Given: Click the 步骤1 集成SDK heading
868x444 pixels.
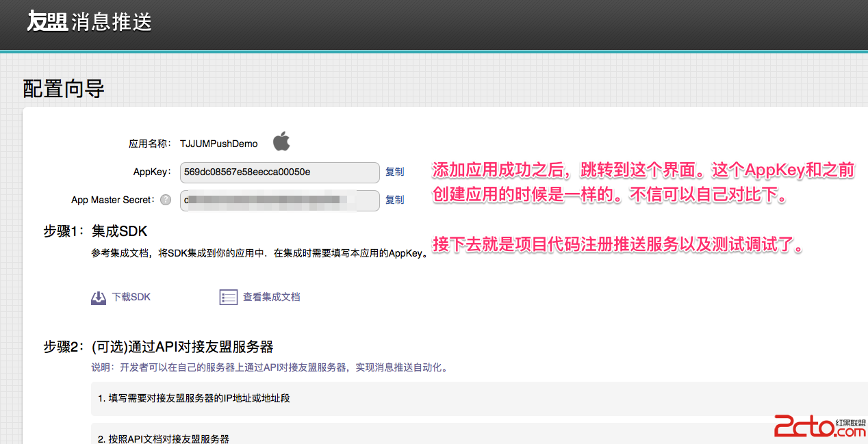Looking at the screenshot, I should coord(95,231).
